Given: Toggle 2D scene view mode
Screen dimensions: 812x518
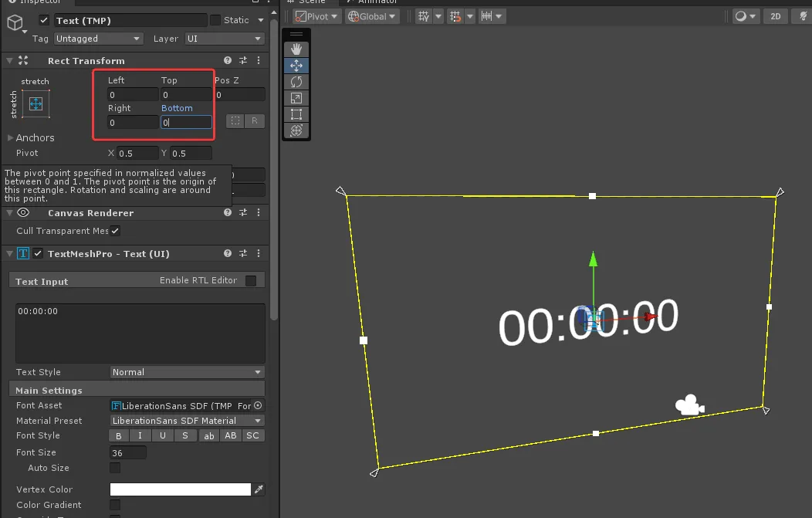Looking at the screenshot, I should tap(776, 16).
